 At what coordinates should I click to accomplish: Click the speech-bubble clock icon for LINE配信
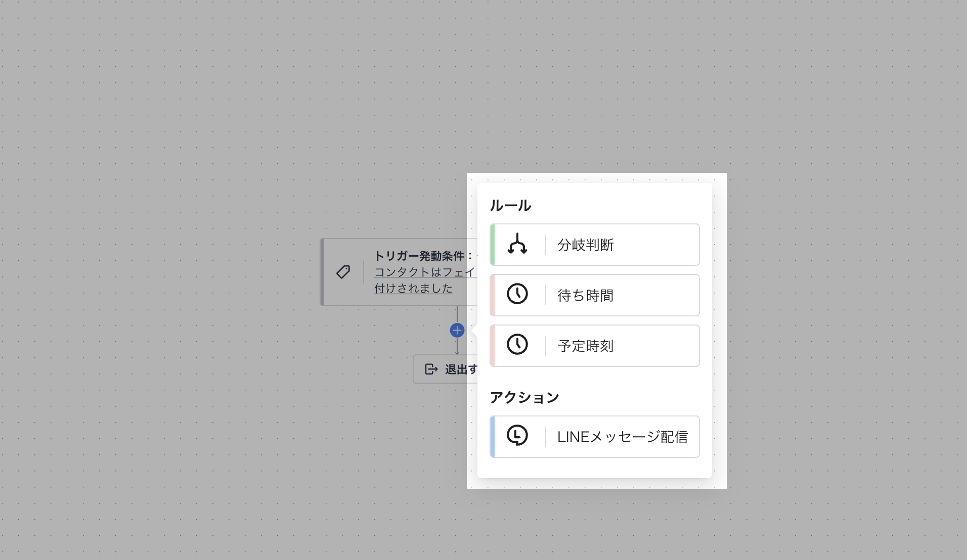[517, 436]
